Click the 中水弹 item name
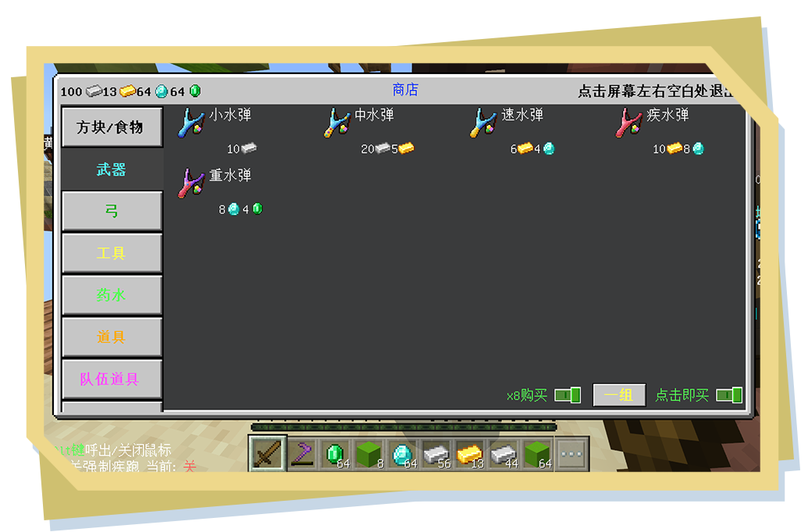Viewport: 808px width, 532px height. click(x=375, y=115)
